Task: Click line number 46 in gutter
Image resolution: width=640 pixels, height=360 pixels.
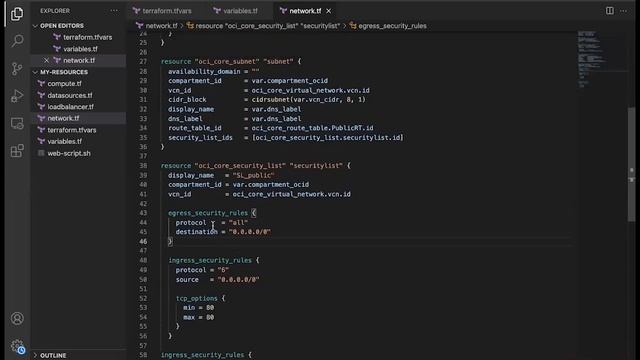Action: pos(143,241)
